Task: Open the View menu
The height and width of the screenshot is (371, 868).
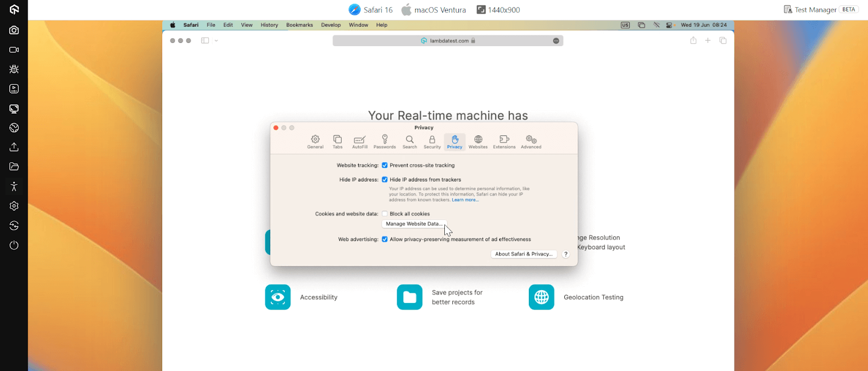Action: pyautogui.click(x=247, y=25)
